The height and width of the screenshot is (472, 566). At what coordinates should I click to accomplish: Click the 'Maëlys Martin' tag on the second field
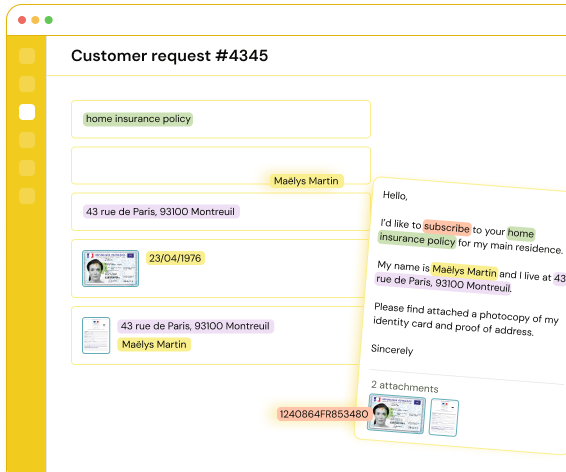coord(306,181)
